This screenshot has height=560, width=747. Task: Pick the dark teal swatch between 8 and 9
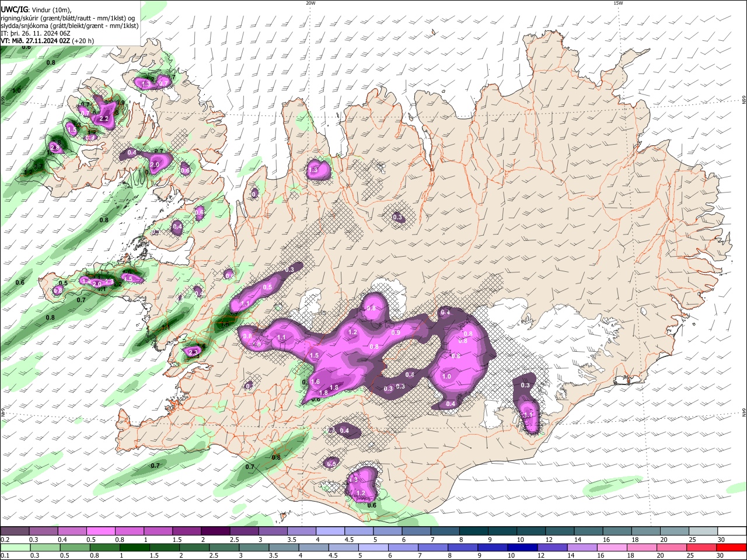(x=473, y=531)
